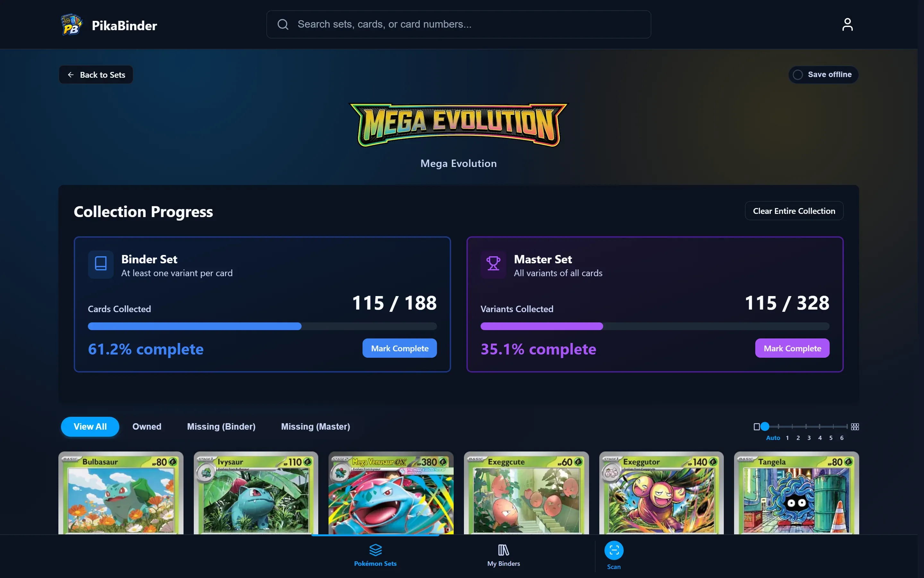Click the Collection Progress heading
The width and height of the screenshot is (924, 578).
point(143,212)
